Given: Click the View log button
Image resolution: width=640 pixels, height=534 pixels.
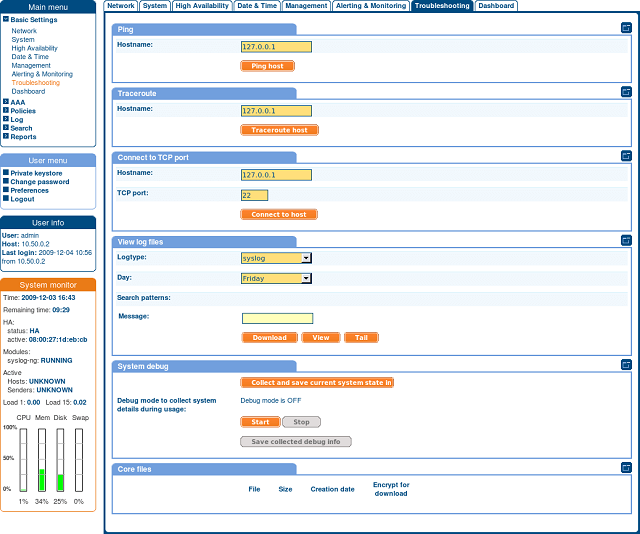Looking at the screenshot, I should coord(321,338).
